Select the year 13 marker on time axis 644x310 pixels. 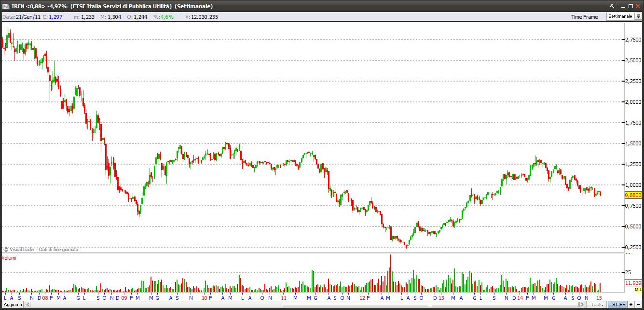pos(441,298)
